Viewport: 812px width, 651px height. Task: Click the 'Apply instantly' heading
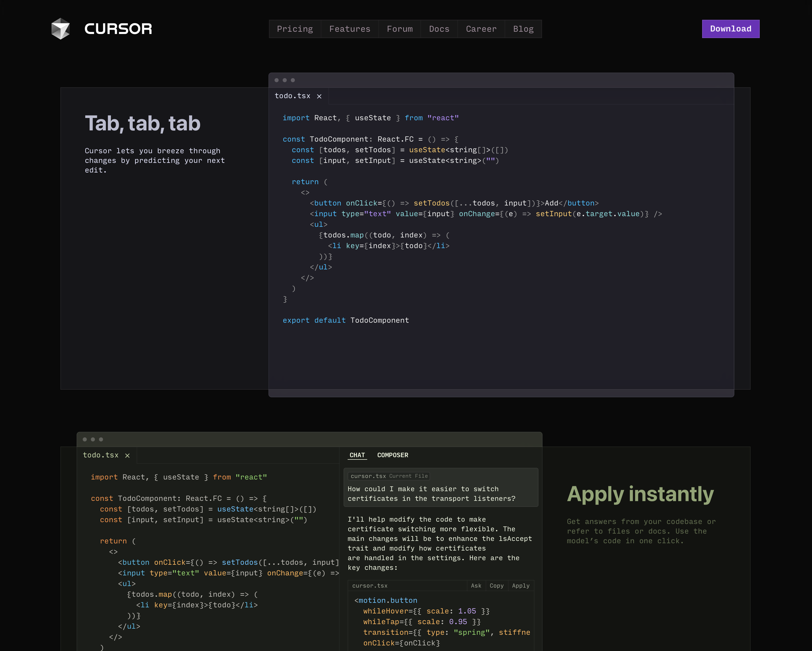(x=640, y=494)
